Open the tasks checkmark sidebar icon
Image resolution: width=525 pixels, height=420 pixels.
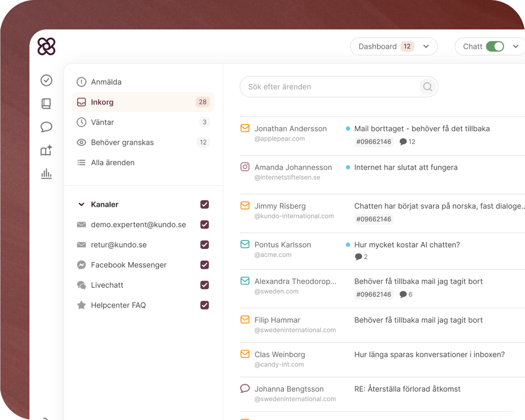pos(46,80)
